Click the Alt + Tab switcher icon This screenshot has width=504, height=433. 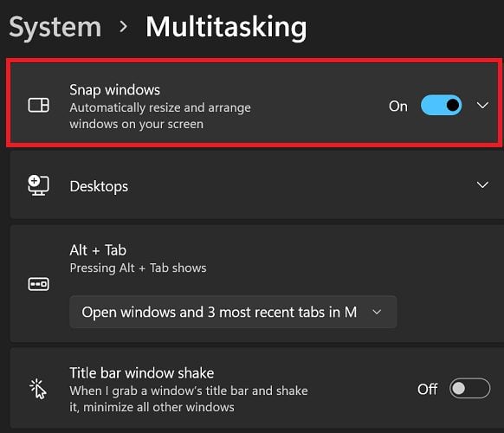coord(39,284)
